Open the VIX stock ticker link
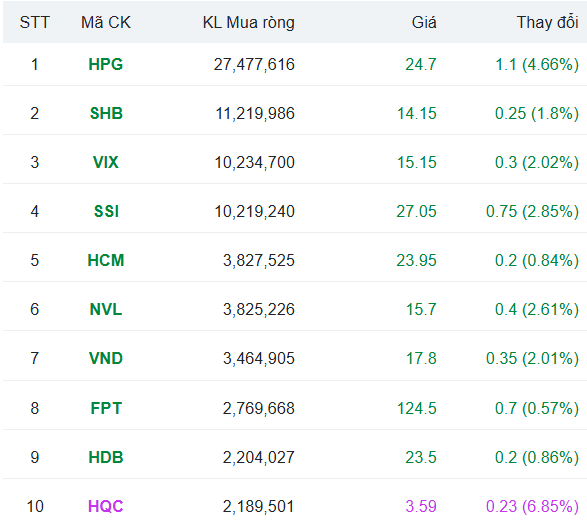Screen dimensions: 587x522 [106, 163]
